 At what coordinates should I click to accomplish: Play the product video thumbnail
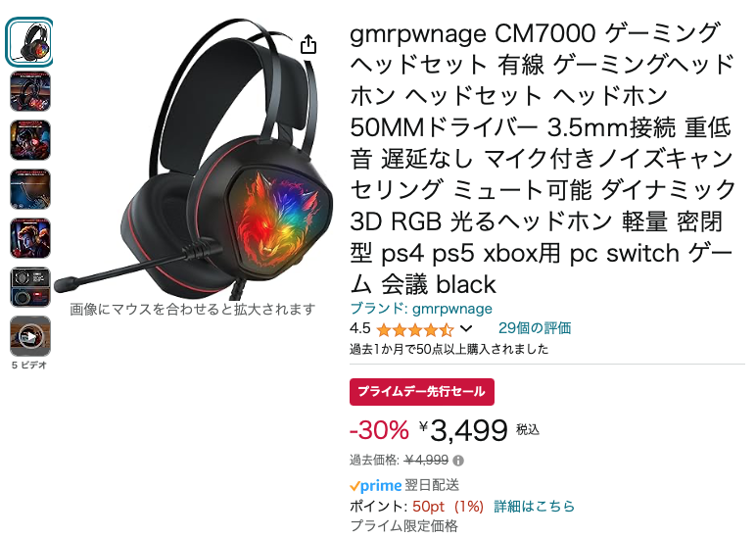30,336
